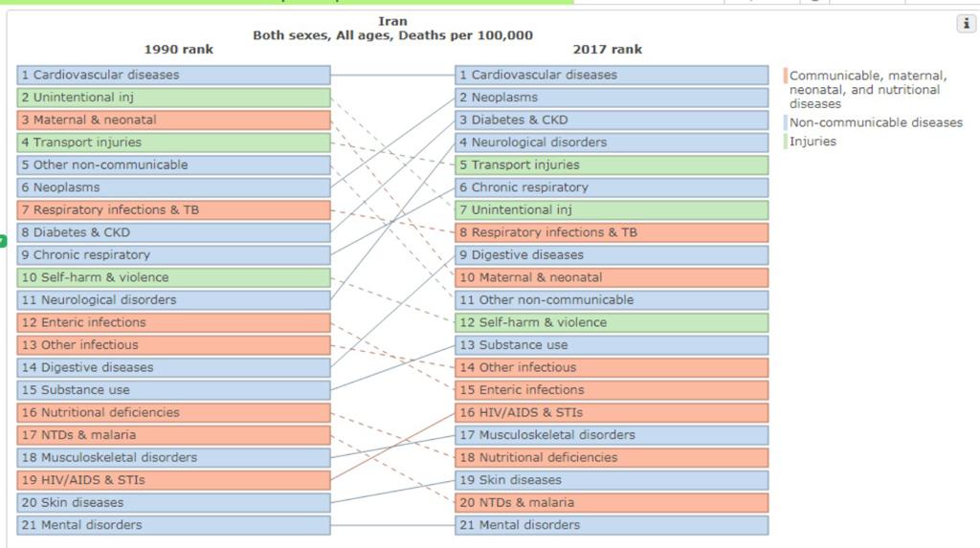Image resolution: width=980 pixels, height=548 pixels.
Task: Click 1990 rank 11 Neurological disorders
Action: coord(174,300)
